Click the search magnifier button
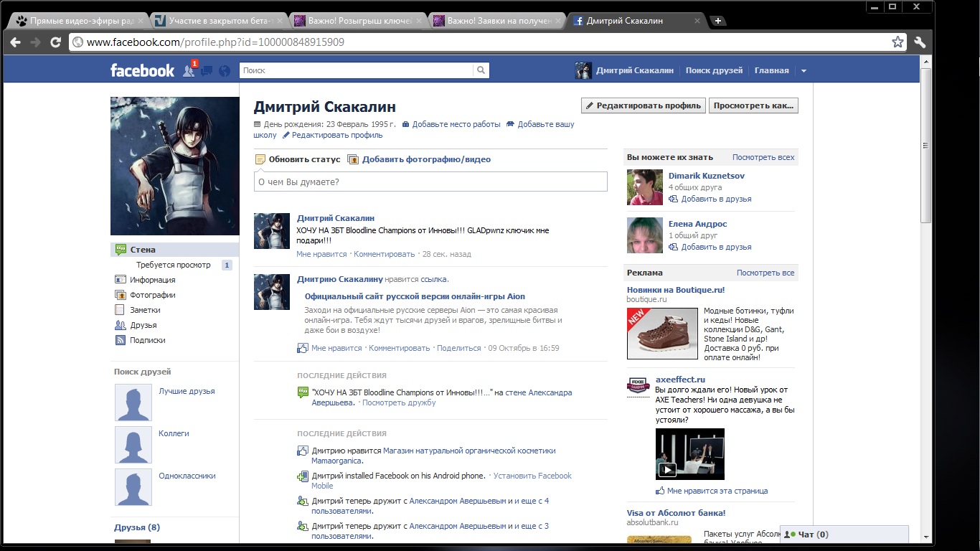980x551 pixels. click(x=481, y=70)
